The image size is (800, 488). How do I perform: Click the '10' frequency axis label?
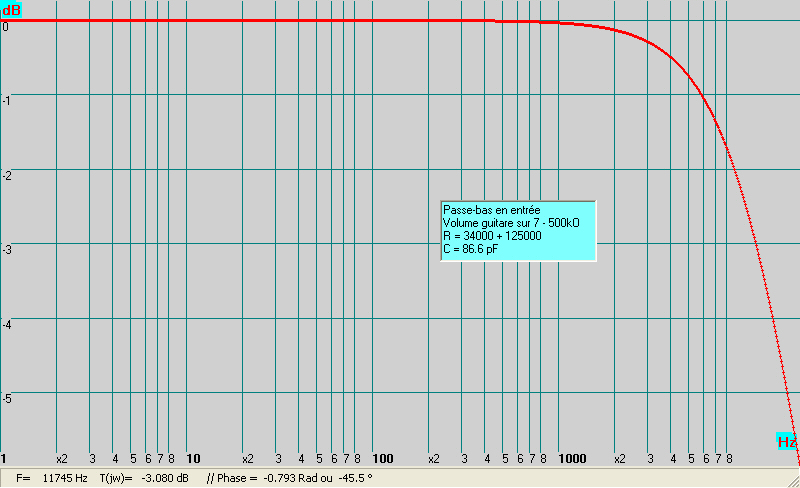pos(194,459)
